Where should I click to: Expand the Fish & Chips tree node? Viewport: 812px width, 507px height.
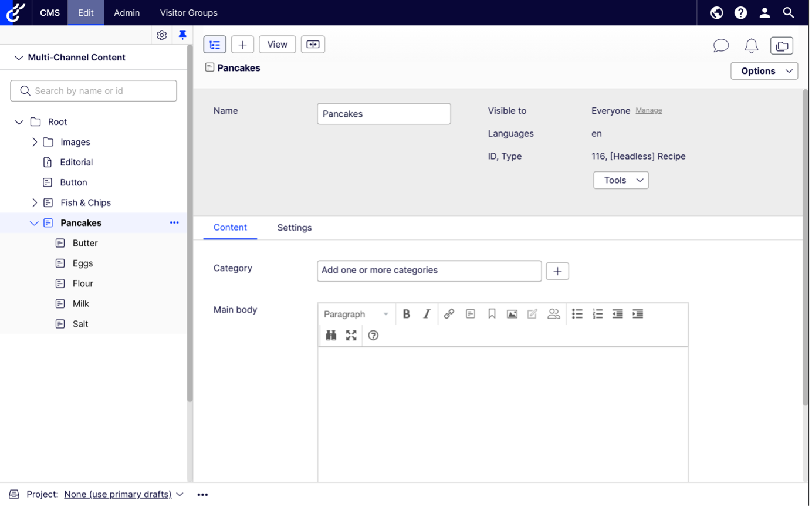35,202
